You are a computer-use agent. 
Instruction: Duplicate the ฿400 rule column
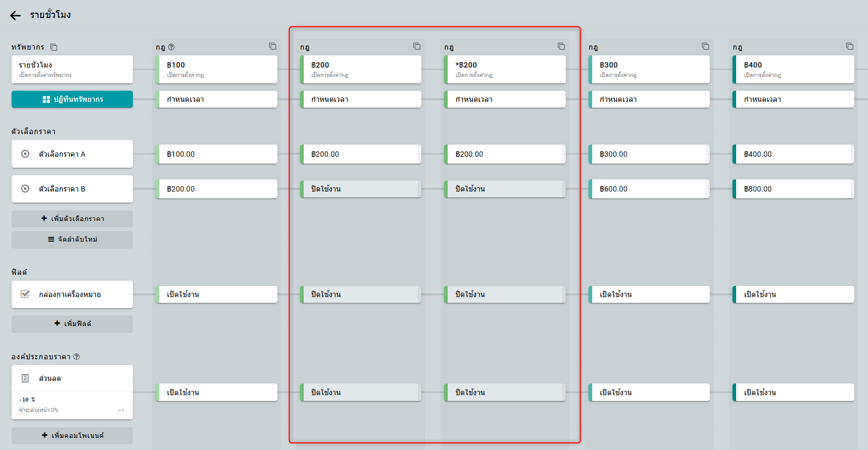click(x=850, y=46)
